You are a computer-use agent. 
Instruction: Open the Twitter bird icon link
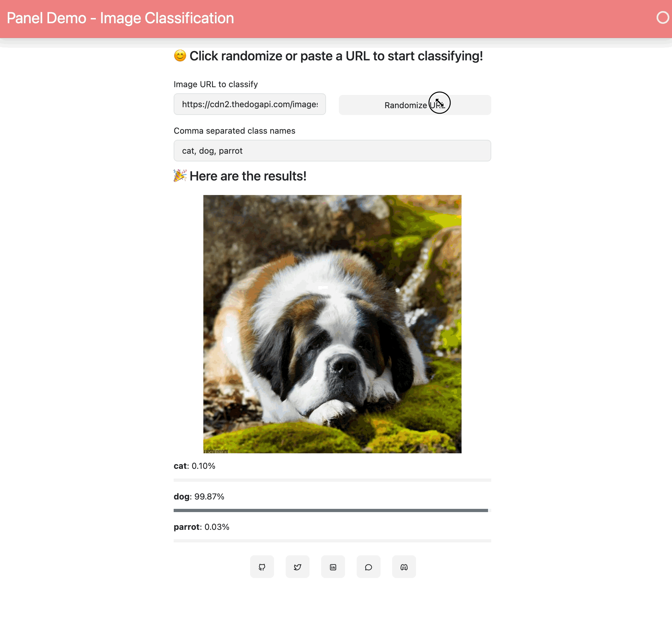pyautogui.click(x=297, y=567)
